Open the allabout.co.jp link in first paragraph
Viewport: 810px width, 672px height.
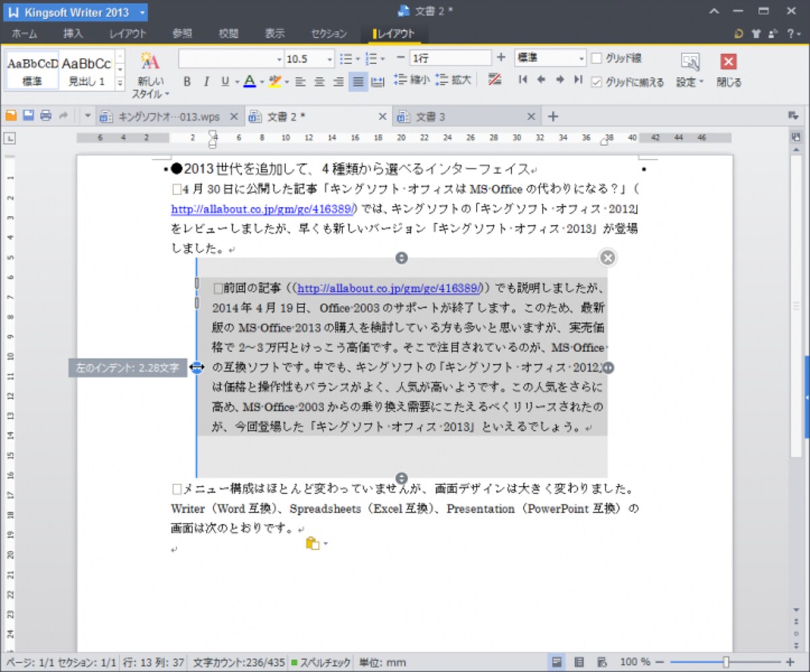pyautogui.click(x=264, y=208)
